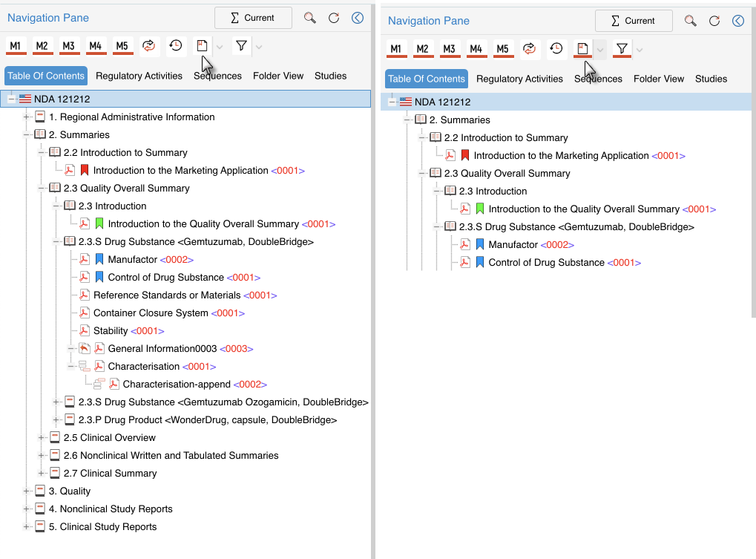Image resolution: width=756 pixels, height=559 pixels.
Task: Click the refresh icon in right navigation pane
Action: click(334, 18)
